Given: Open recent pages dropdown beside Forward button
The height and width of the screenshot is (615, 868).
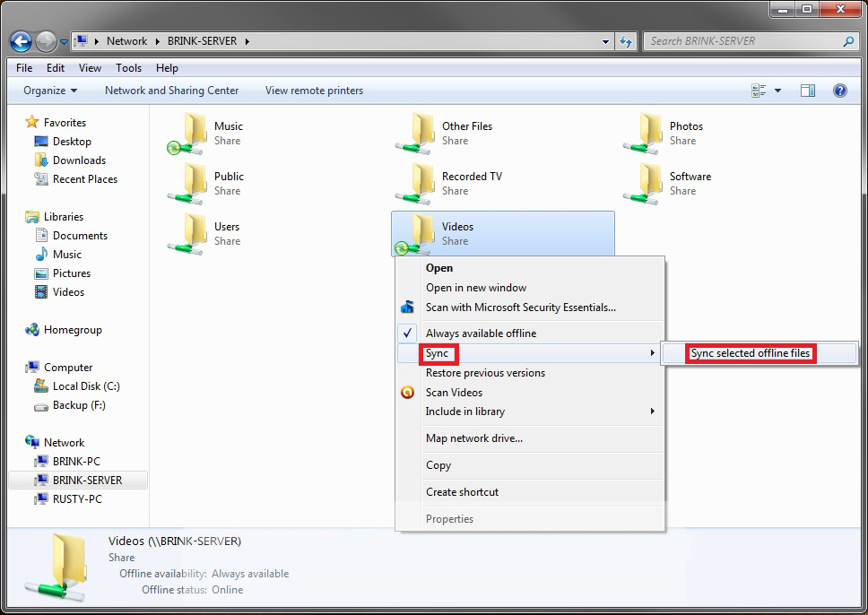Looking at the screenshot, I should [64, 41].
